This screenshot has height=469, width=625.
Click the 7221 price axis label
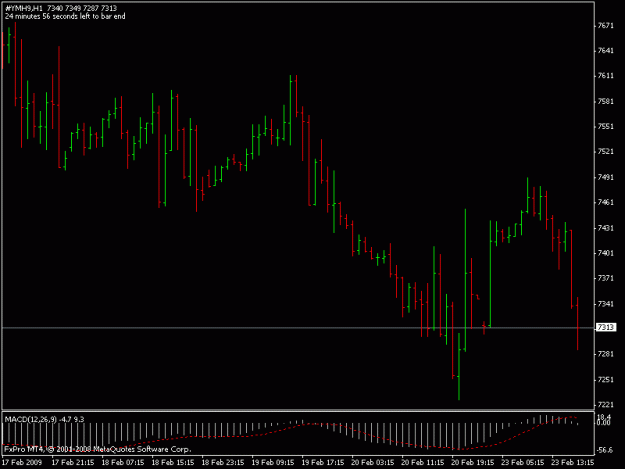coord(605,405)
